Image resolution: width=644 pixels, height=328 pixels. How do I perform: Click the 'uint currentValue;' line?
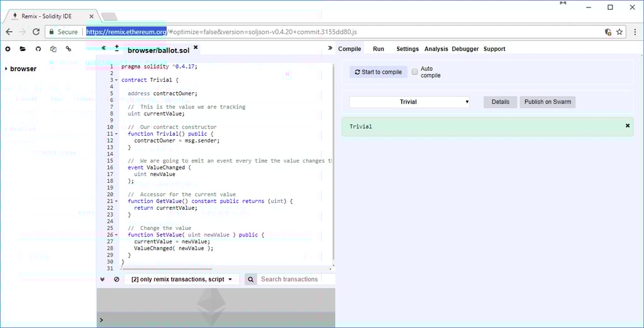coord(156,113)
